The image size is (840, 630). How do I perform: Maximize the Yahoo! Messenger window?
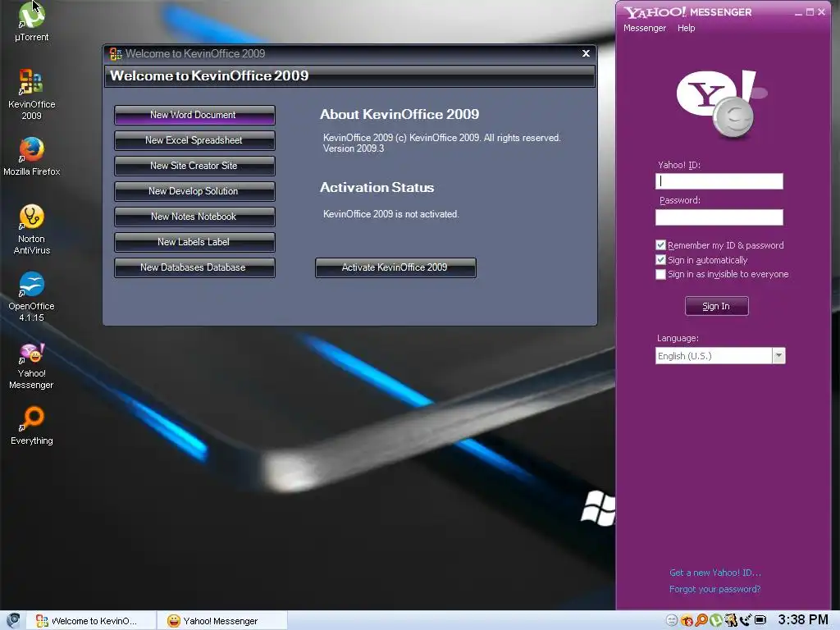coord(810,12)
